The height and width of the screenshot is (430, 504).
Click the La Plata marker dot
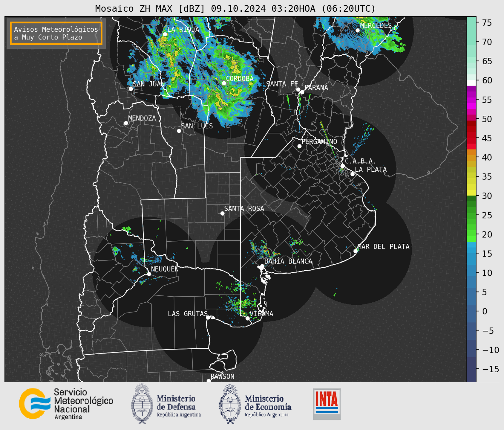click(x=353, y=174)
